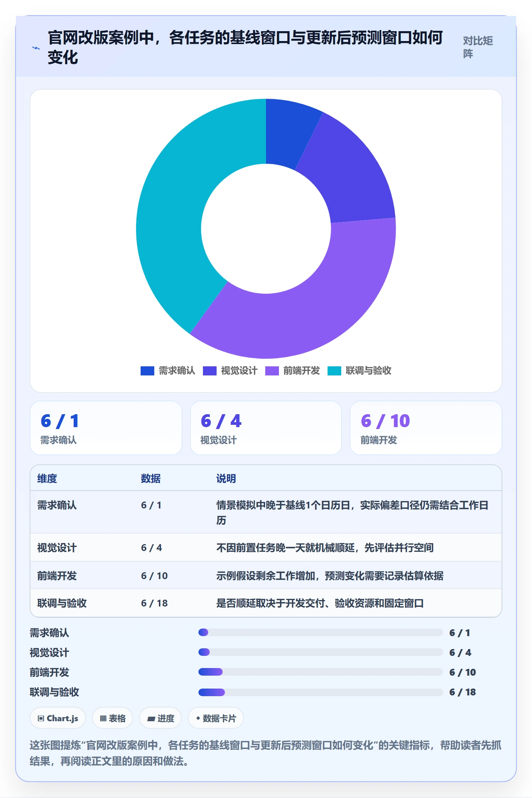
Task: Open the 6 / 4 视觉设计 data card
Action: (x=266, y=428)
